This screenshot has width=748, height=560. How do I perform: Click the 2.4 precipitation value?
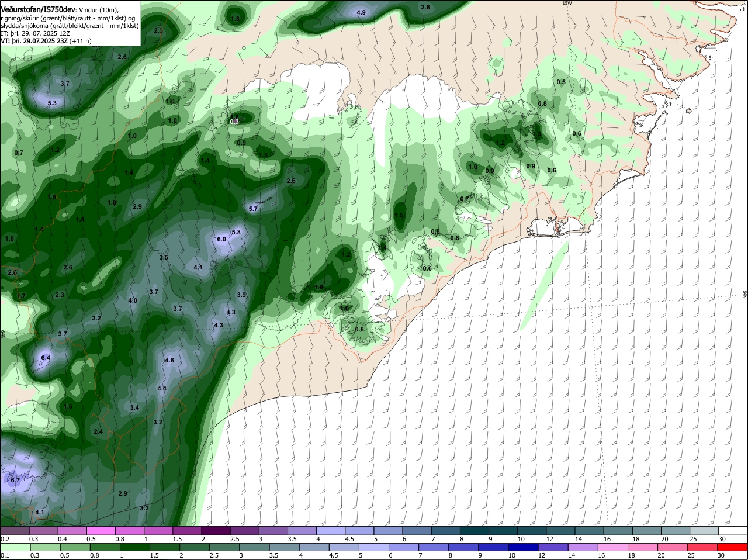click(98, 431)
